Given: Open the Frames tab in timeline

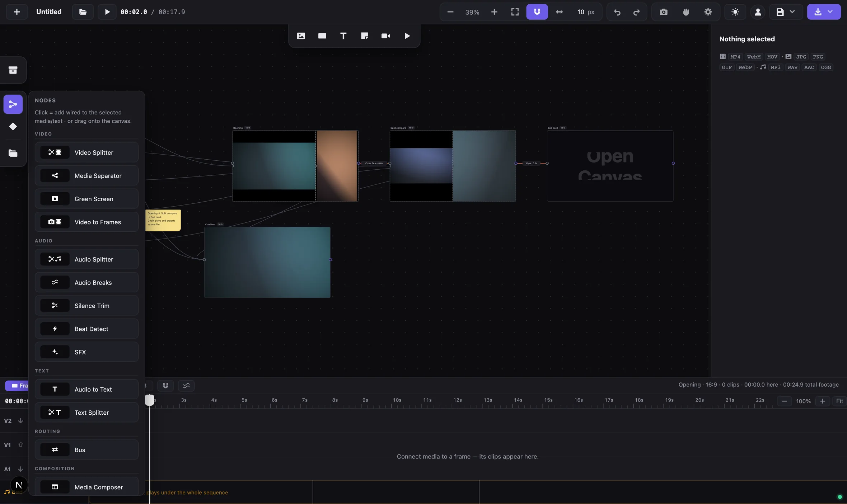Looking at the screenshot, I should tap(17, 386).
